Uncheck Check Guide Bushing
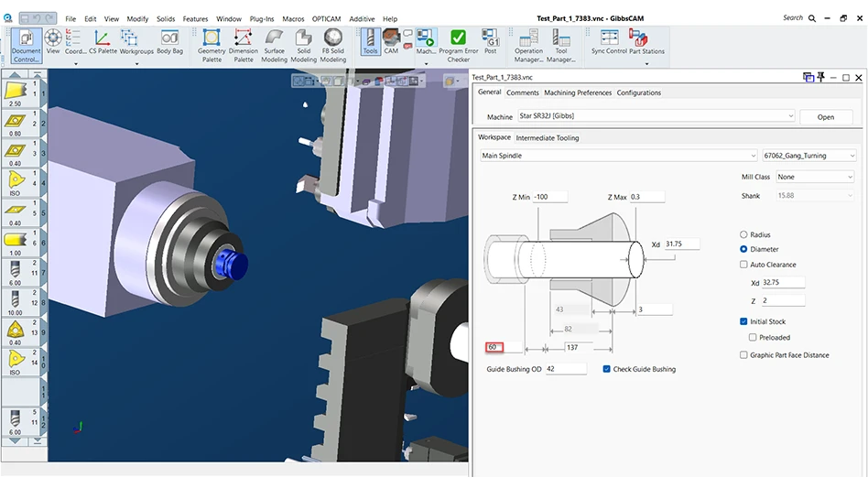 pyautogui.click(x=606, y=368)
